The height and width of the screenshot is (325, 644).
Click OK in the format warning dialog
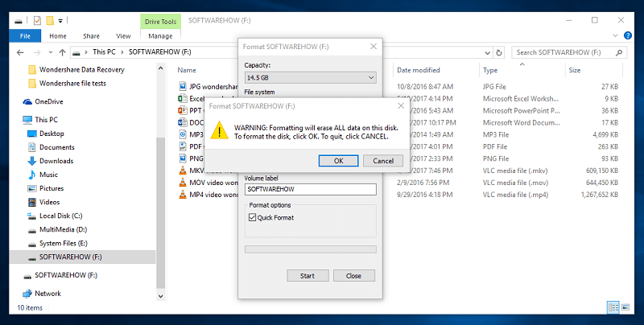point(338,161)
